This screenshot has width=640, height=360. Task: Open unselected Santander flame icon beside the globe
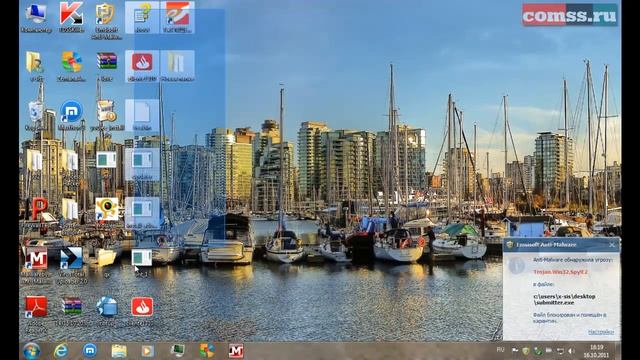click(142, 307)
